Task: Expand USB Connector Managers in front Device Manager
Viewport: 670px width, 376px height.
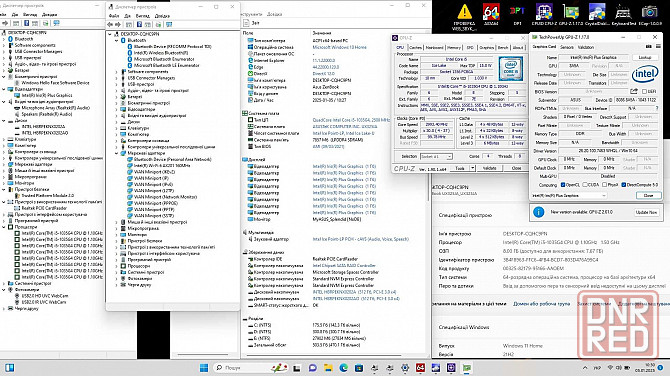Action: click(116, 78)
